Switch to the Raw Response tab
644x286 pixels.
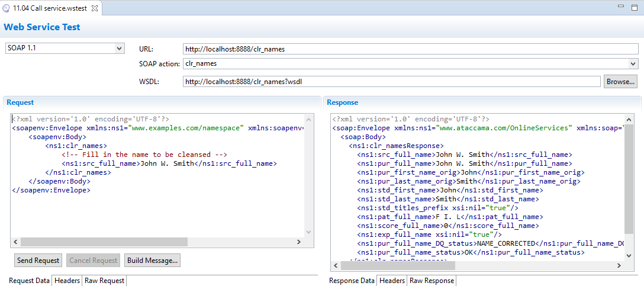(432, 281)
